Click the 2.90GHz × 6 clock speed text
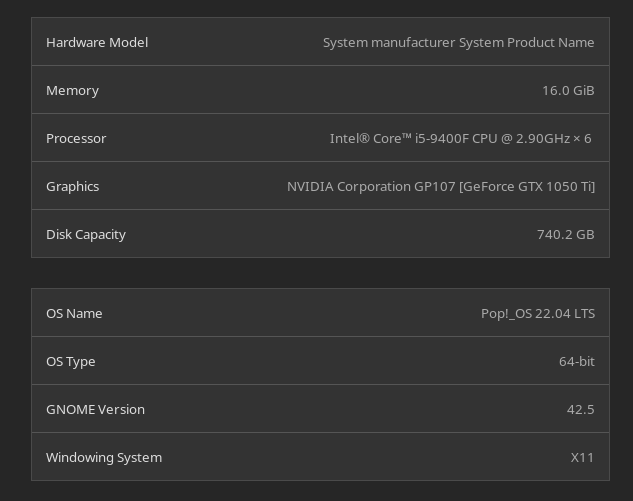This screenshot has height=501, width=633. (553, 138)
